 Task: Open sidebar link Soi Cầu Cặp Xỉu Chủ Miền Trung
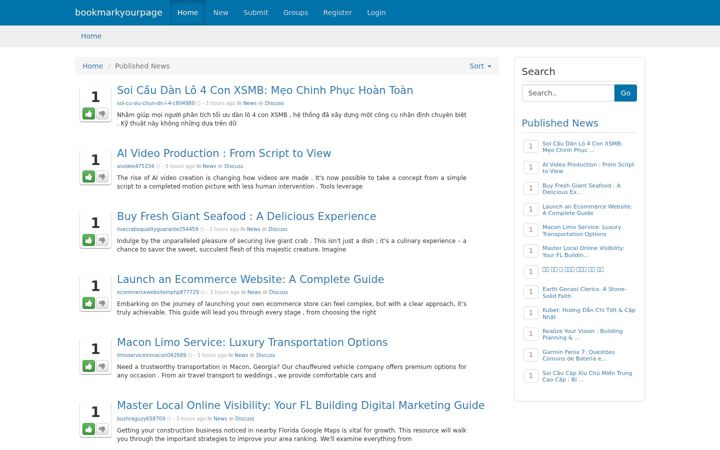click(x=587, y=377)
